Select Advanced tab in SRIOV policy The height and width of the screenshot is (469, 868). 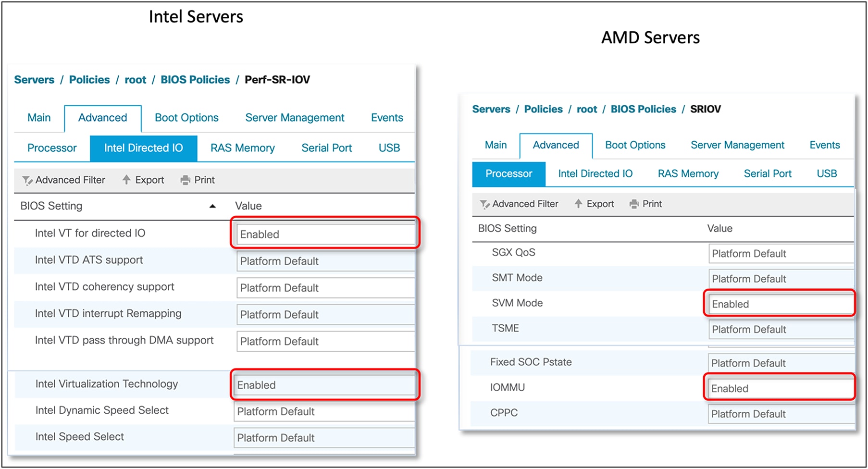pyautogui.click(x=556, y=145)
